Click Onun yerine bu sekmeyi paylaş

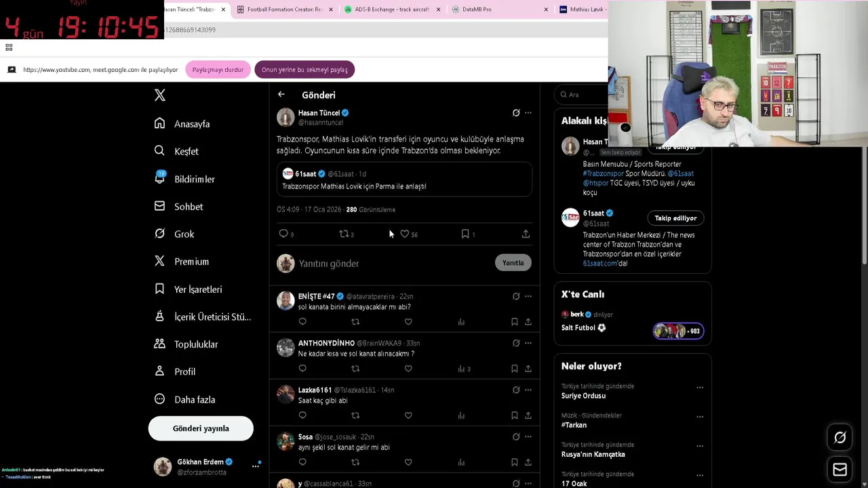click(x=304, y=70)
